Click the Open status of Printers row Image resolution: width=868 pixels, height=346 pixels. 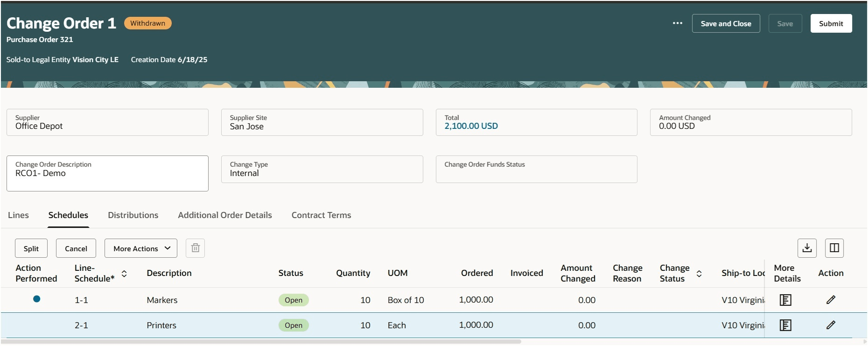294,325
